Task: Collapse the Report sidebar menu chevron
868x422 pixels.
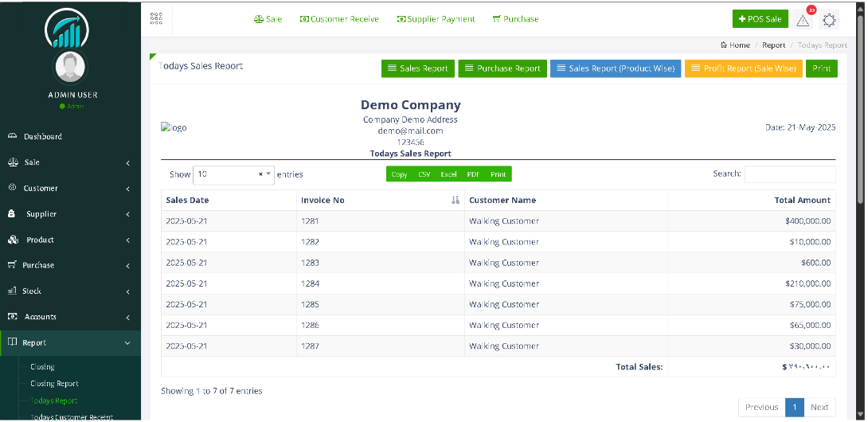Action: pyautogui.click(x=128, y=343)
